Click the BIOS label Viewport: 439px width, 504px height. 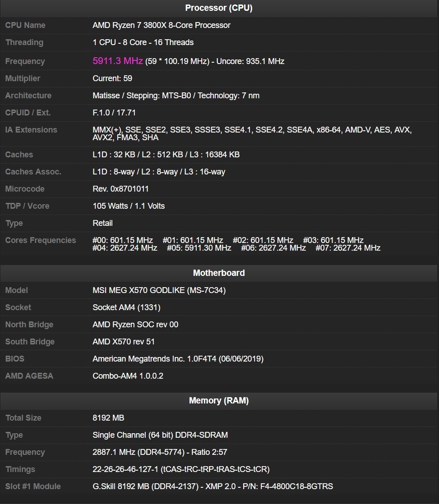15,359
